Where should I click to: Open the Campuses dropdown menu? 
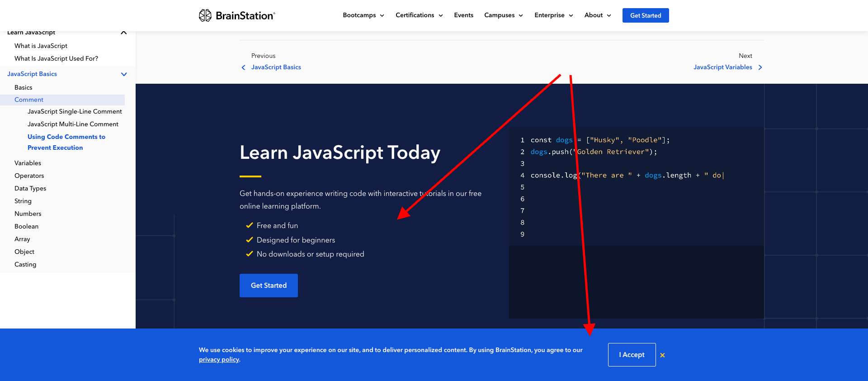pos(504,15)
